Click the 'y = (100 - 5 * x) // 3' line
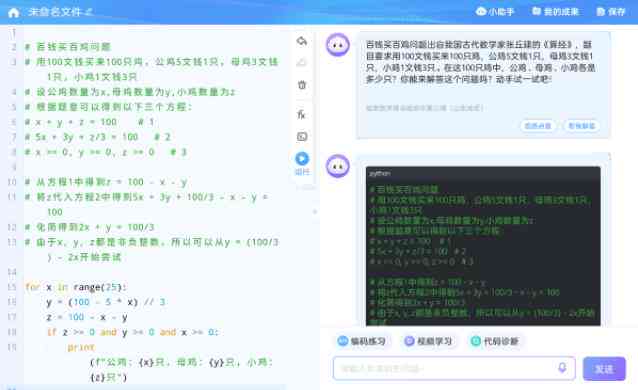Viewport: 638px width, 390px height. point(106,302)
